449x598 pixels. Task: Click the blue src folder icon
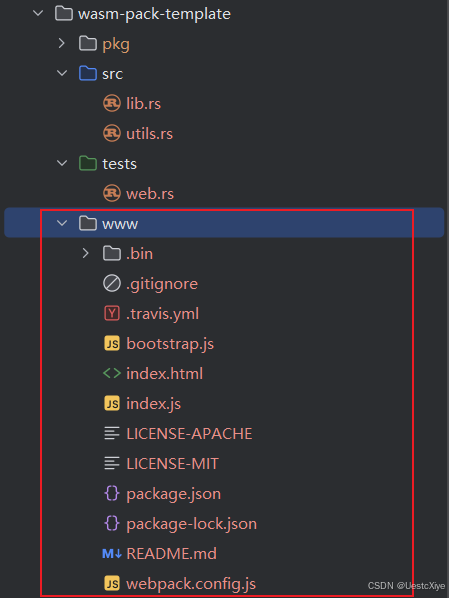pos(88,73)
